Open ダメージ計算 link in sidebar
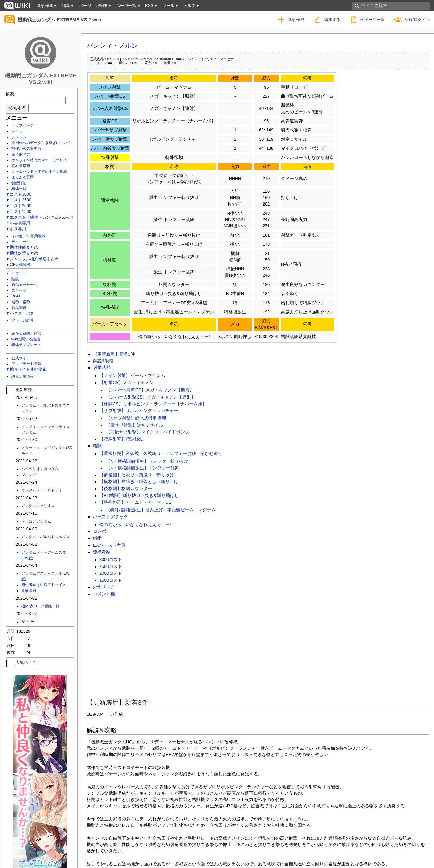The width and height of the screenshot is (434, 868). click(23, 320)
